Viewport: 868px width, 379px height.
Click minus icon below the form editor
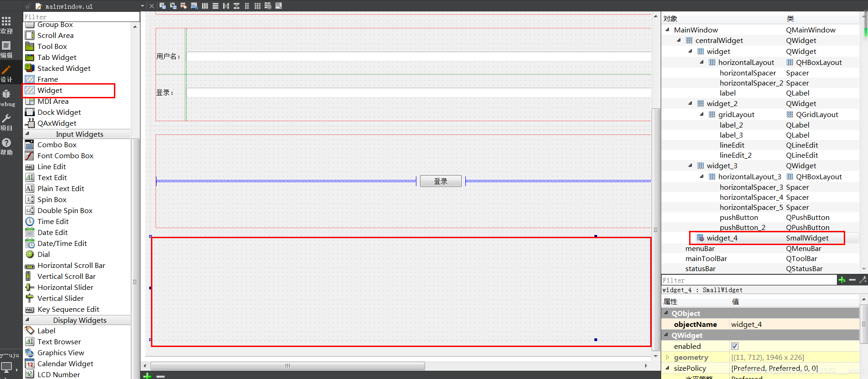point(161,376)
